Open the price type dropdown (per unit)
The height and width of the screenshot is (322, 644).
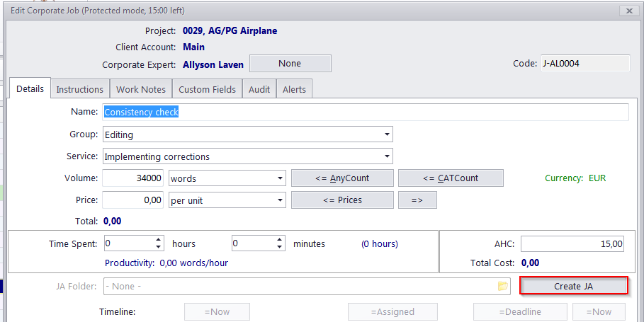pos(280,200)
